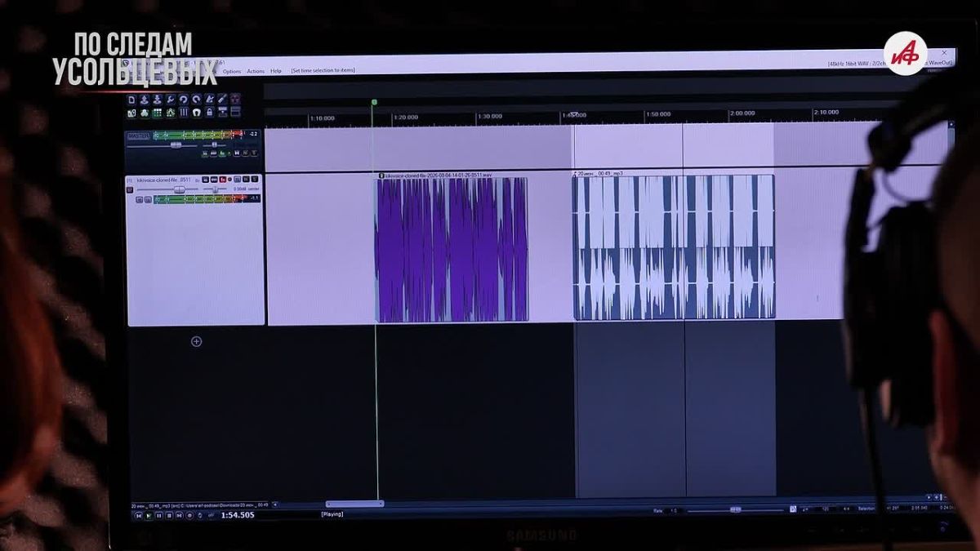Click the transport record button
980x551 pixels.
point(189,515)
